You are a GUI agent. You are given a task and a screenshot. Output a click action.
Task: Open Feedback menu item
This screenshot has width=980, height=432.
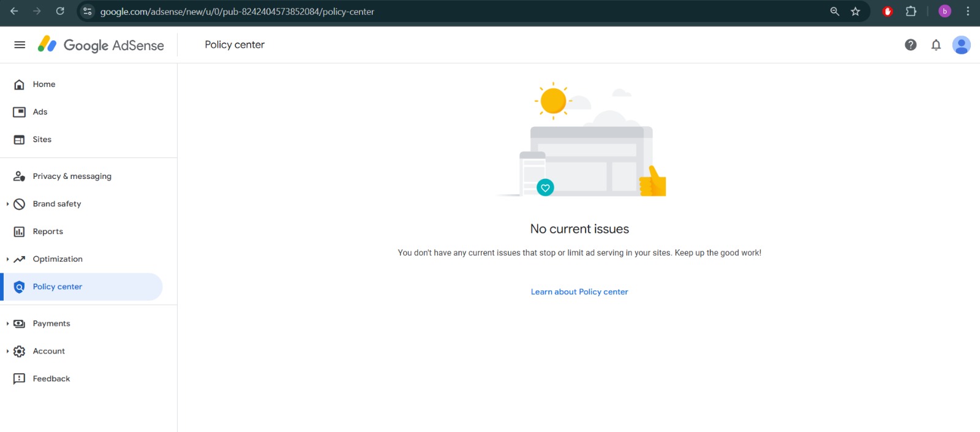[x=83, y=379]
